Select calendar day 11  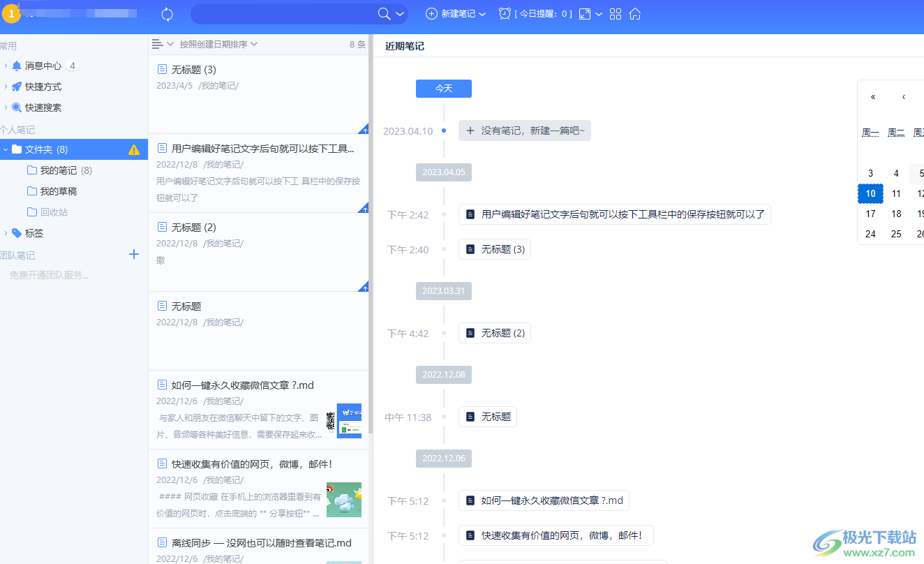pos(896,193)
